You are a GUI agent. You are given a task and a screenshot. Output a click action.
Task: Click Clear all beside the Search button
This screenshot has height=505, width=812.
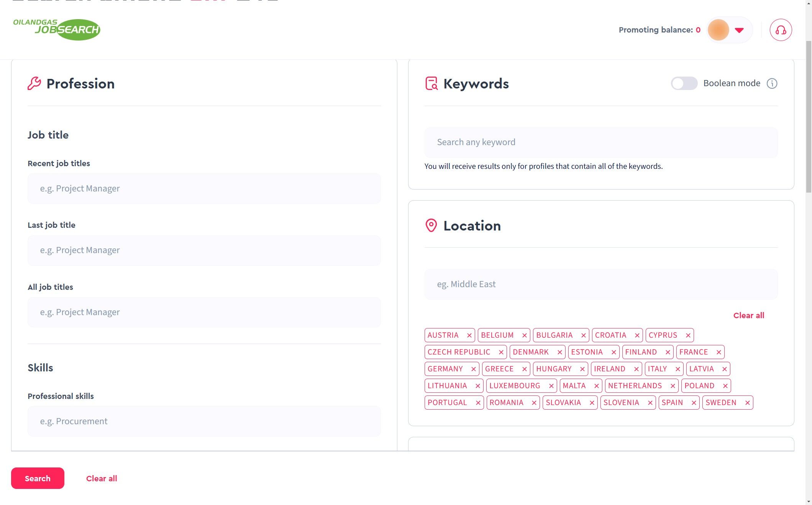click(102, 479)
